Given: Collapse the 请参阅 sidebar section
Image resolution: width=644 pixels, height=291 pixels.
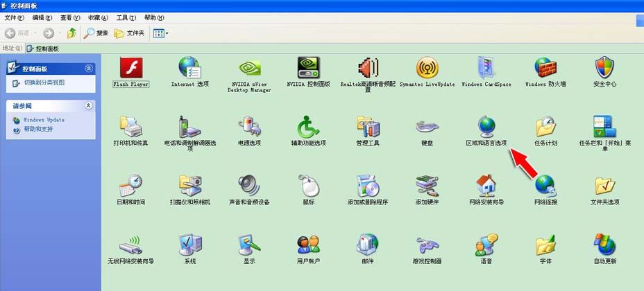Looking at the screenshot, I should [88, 106].
